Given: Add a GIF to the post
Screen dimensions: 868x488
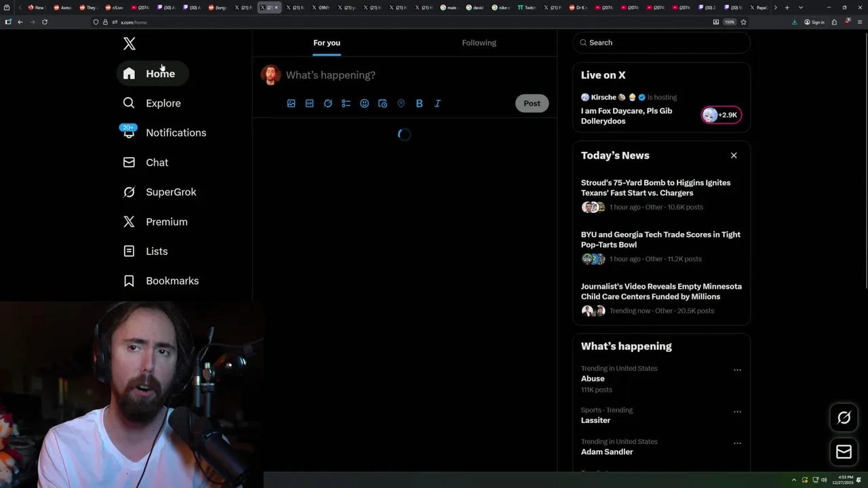Looking at the screenshot, I should 309,104.
